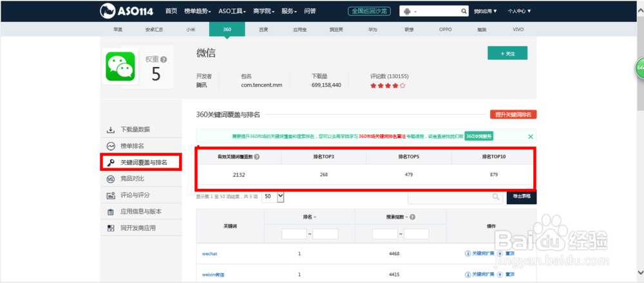This screenshot has height=283, width=644.
Task: Click the 搜索指数 minimum filter field
Action: pos(385,234)
